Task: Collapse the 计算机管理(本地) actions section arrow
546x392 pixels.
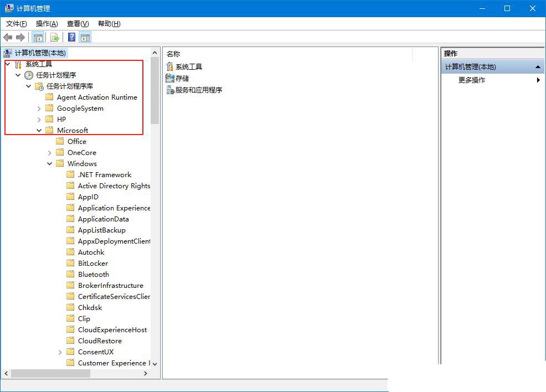Action: (538, 67)
